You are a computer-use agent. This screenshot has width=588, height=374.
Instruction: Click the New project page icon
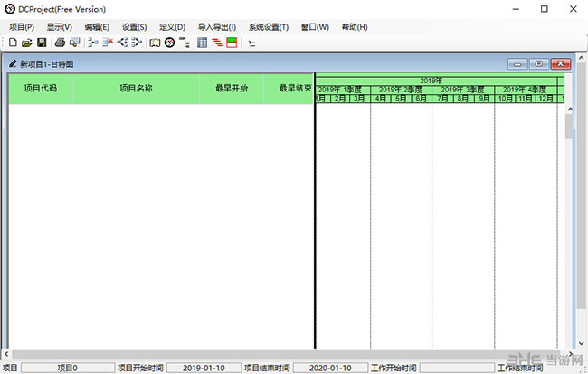[x=13, y=43]
